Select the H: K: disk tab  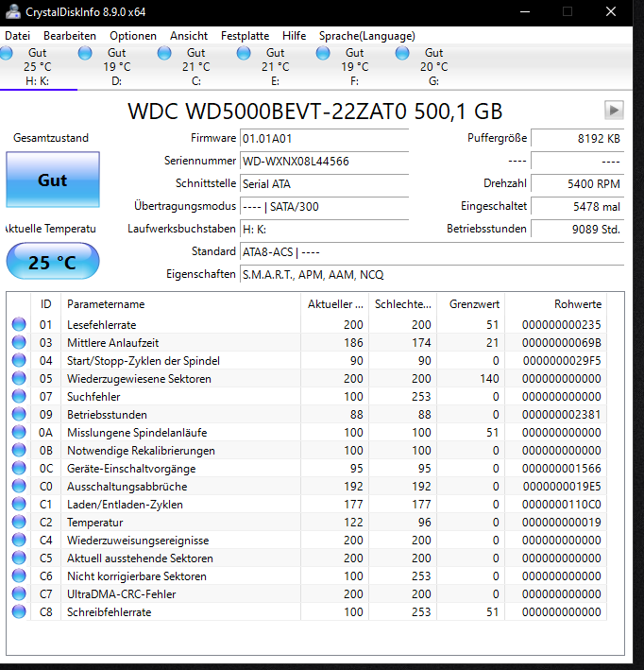pos(38,67)
